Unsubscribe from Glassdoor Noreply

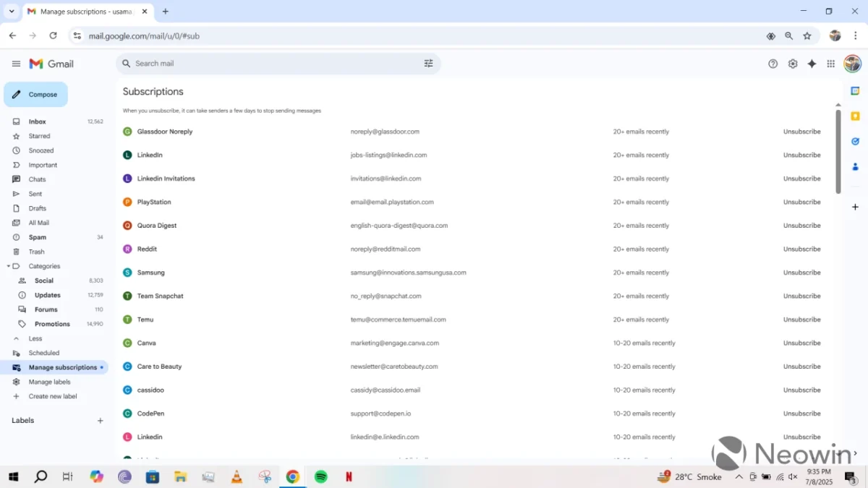pyautogui.click(x=801, y=132)
